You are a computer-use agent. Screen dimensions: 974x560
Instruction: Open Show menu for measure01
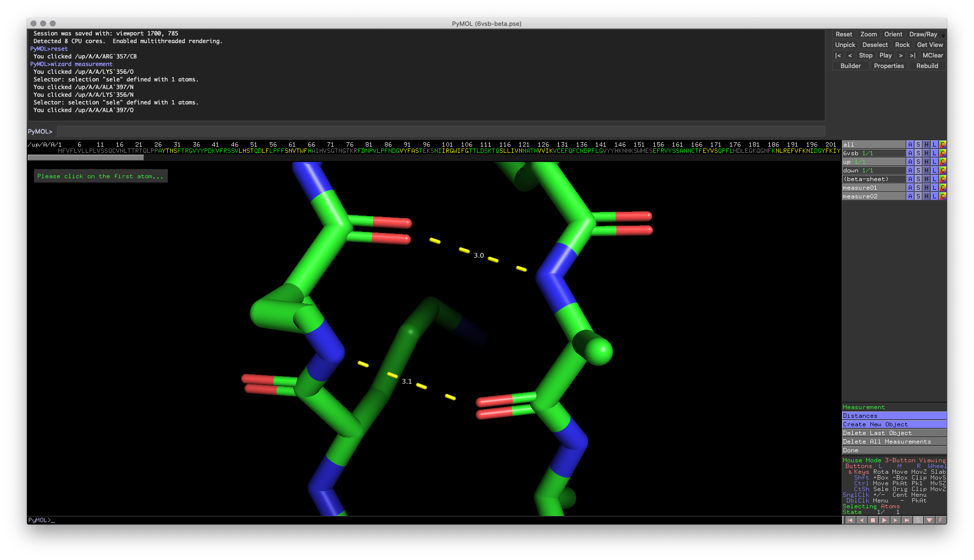coord(918,188)
